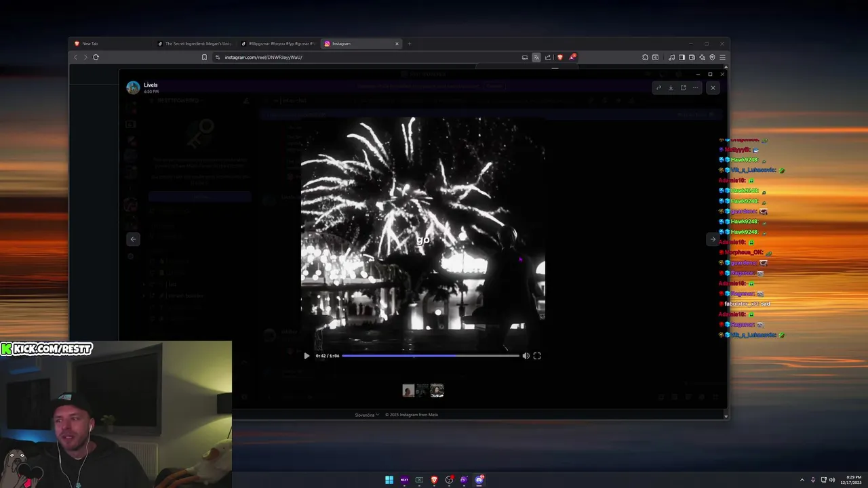868x488 pixels.
Task: Click the Livels username in viewer header
Action: (x=151, y=85)
